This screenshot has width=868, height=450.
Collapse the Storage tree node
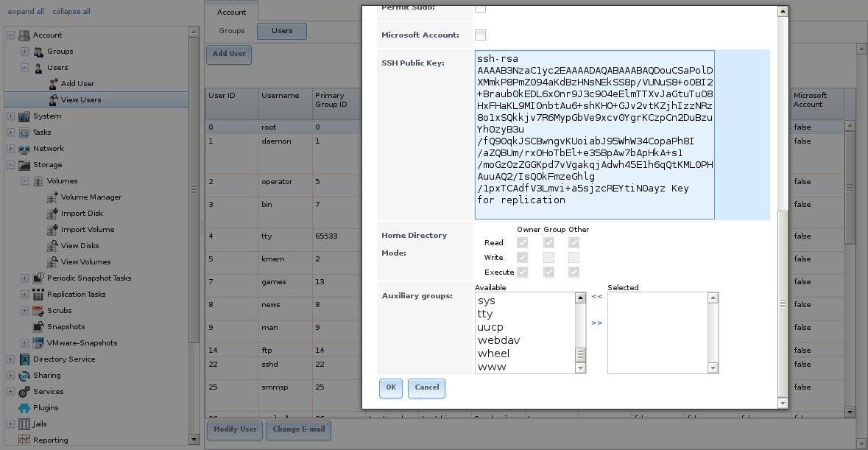(10, 165)
